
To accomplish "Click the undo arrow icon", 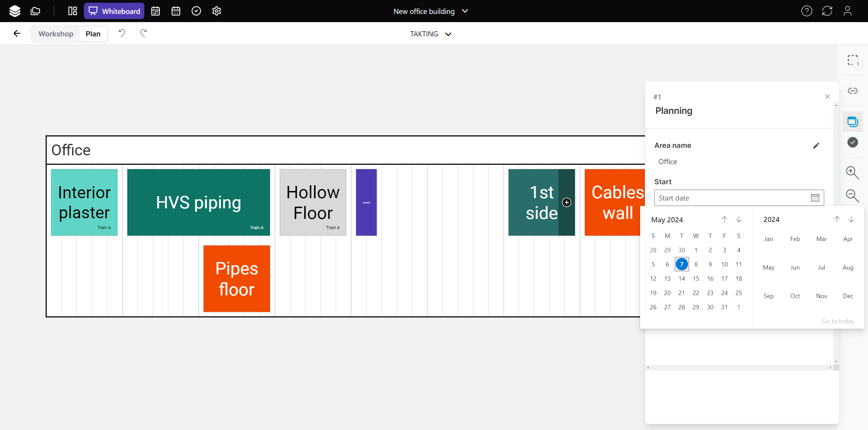I will click(x=122, y=33).
